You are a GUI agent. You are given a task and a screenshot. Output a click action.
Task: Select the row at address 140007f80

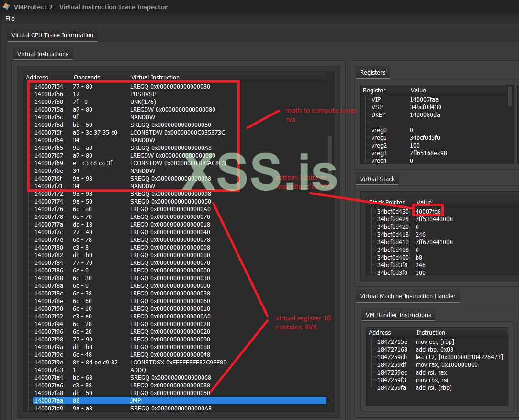[x=180, y=247]
